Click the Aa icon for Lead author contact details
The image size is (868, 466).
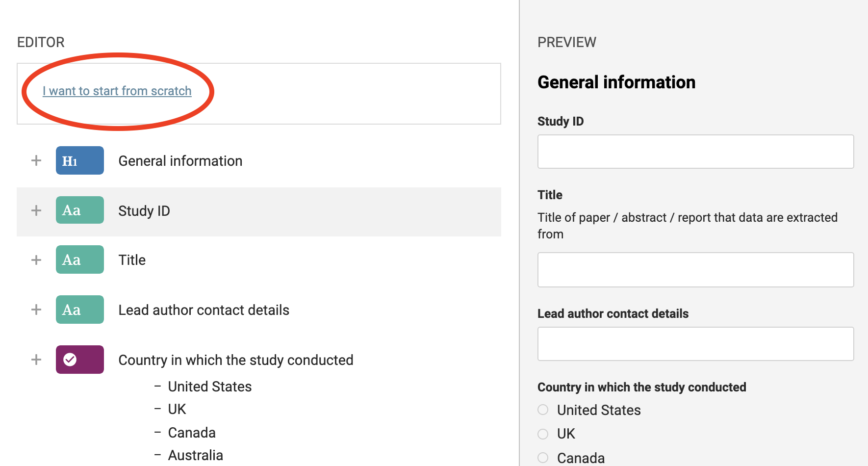click(x=79, y=310)
